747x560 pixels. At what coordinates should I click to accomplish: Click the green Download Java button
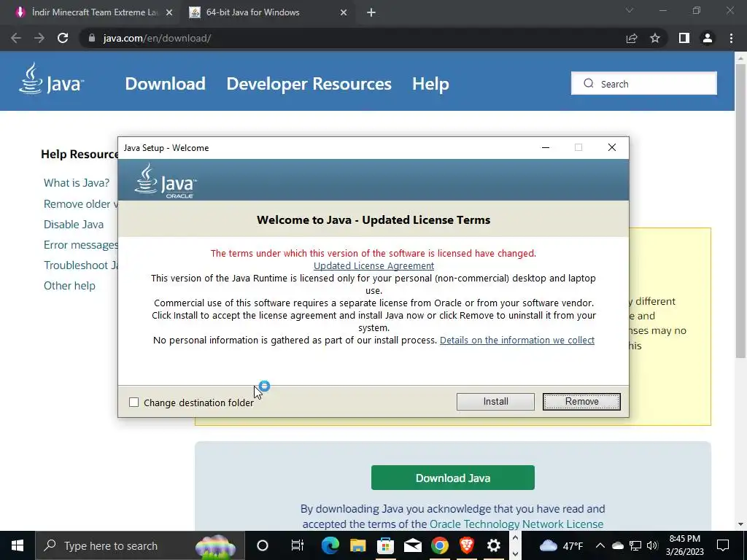452,478
